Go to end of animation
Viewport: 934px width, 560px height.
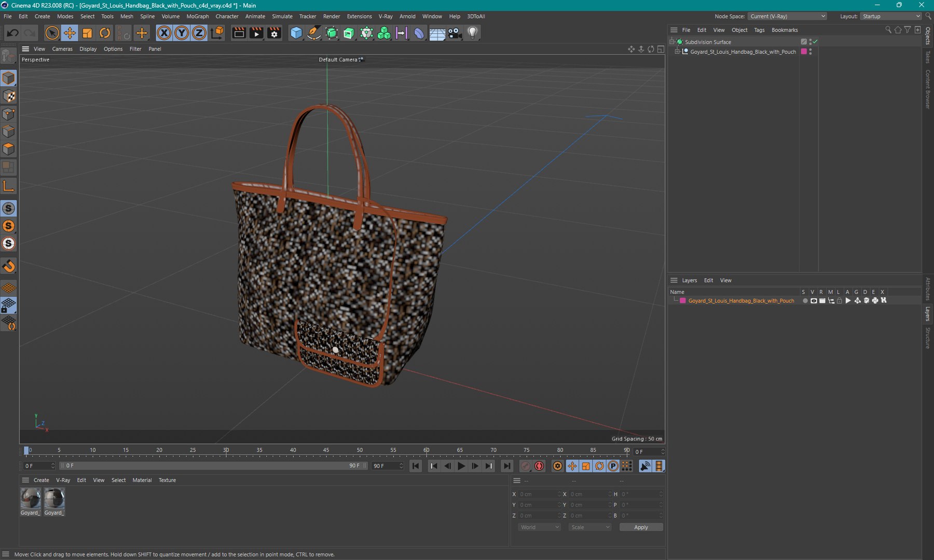coord(507,466)
